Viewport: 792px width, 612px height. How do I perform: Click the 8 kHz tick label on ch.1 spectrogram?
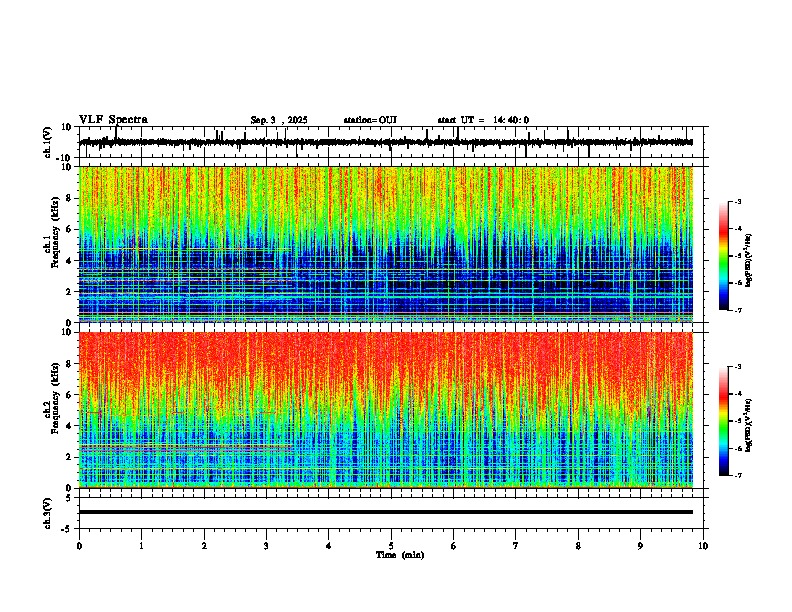point(69,198)
